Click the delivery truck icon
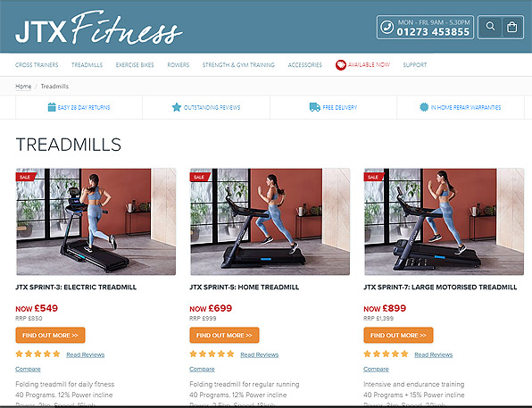The height and width of the screenshot is (408, 532). pyautogui.click(x=314, y=107)
